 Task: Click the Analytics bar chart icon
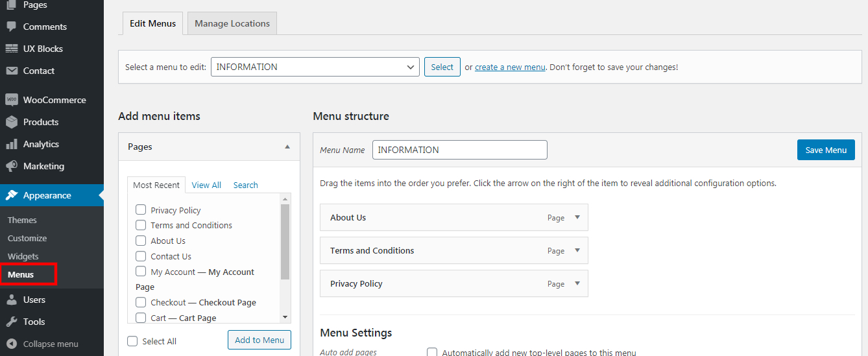coord(11,144)
